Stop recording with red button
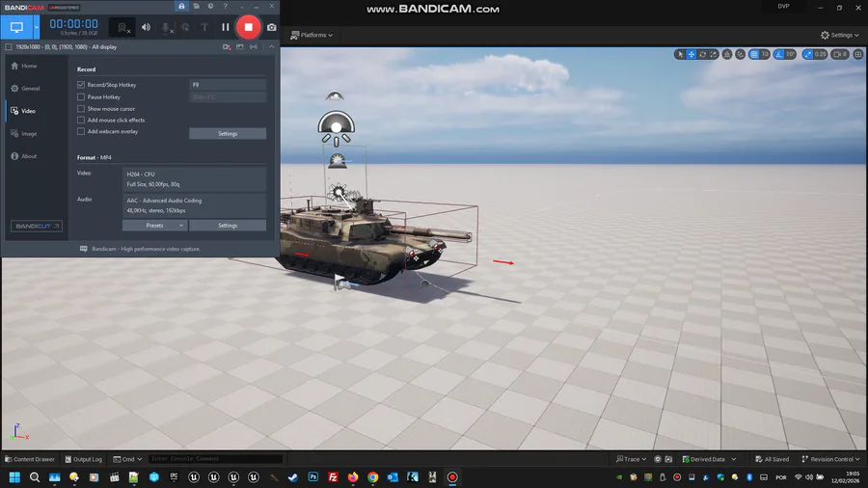Screen dimensions: 868x488 click(x=249, y=27)
